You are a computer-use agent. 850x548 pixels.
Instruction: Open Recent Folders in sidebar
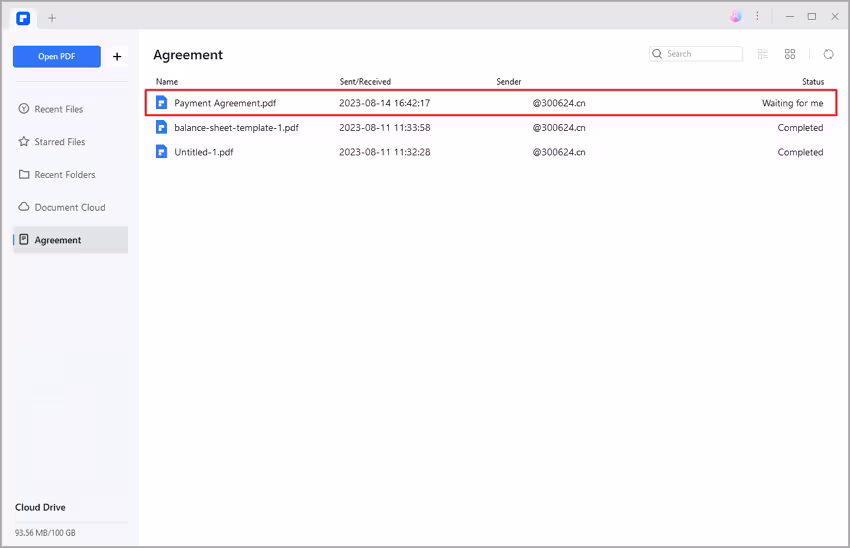64,175
